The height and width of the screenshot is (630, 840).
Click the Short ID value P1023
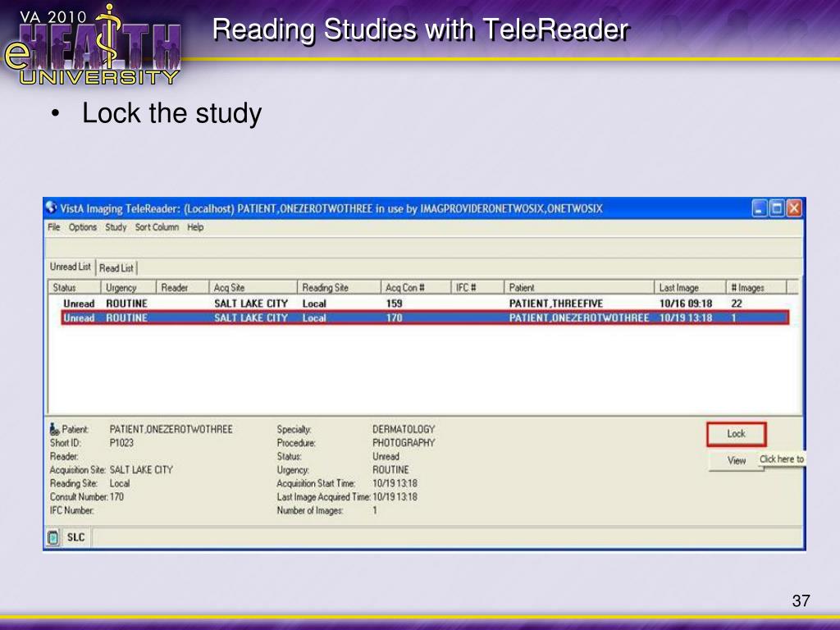pos(121,443)
